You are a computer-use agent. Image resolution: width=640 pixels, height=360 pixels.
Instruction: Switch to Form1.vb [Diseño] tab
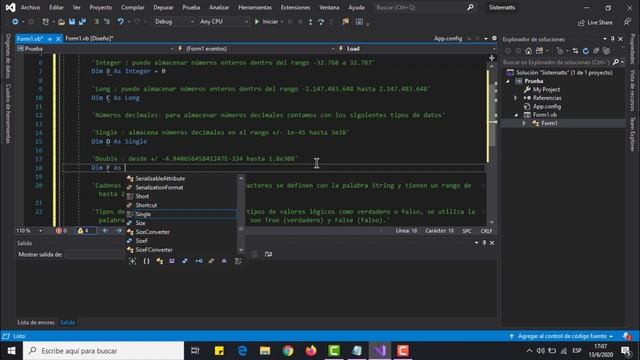89,38
